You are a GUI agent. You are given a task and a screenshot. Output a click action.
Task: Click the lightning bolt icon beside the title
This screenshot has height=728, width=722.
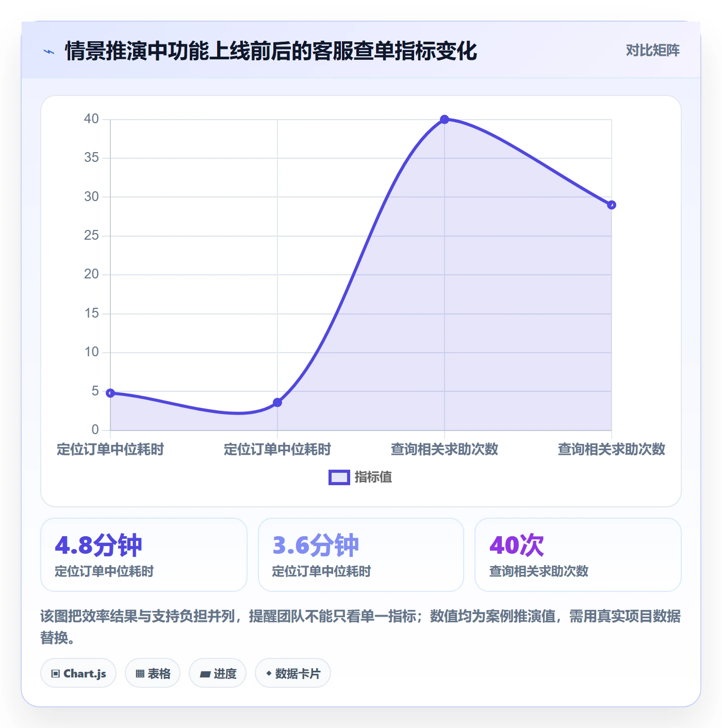coord(49,52)
